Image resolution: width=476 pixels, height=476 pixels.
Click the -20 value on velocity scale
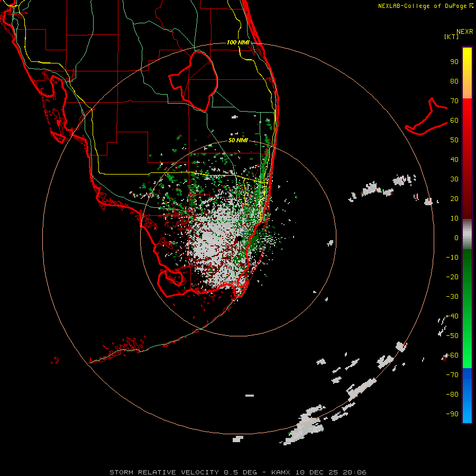point(452,277)
